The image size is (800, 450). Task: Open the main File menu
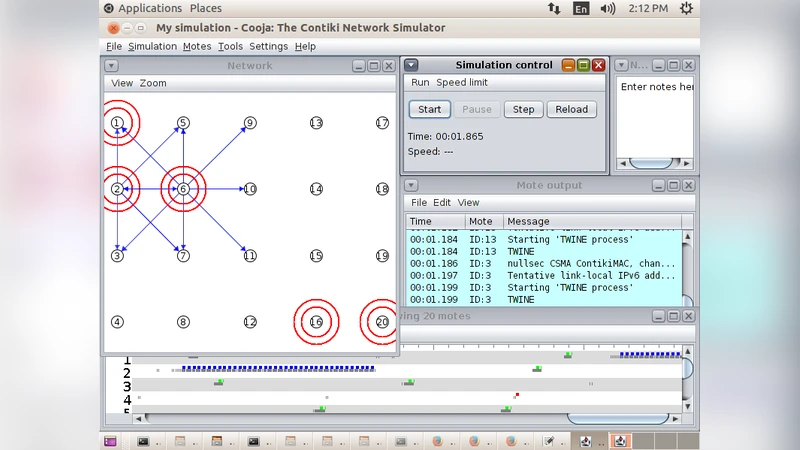pyautogui.click(x=114, y=46)
